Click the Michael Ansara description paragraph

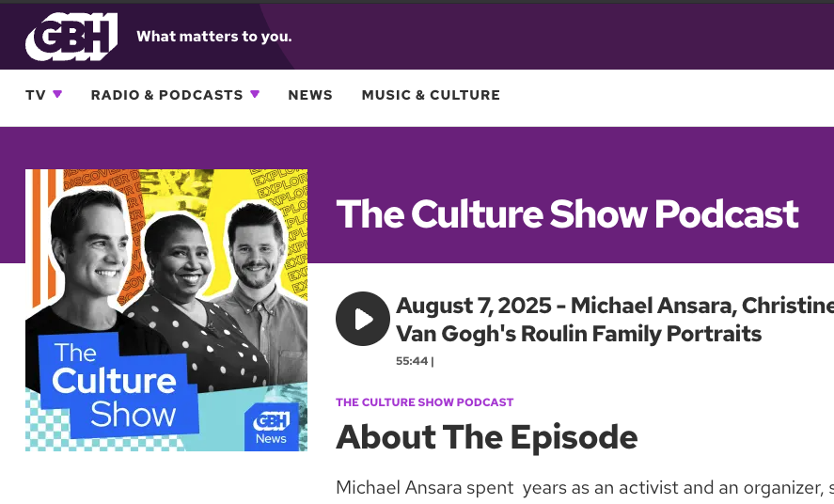(585, 487)
